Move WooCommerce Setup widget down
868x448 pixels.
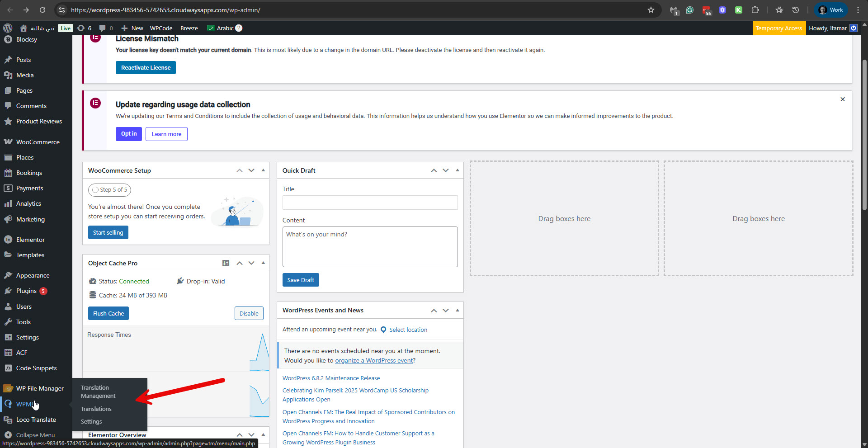coord(251,170)
